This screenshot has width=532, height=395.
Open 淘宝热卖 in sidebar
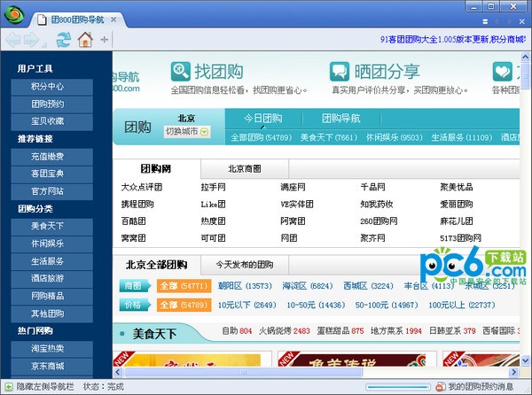click(51, 349)
